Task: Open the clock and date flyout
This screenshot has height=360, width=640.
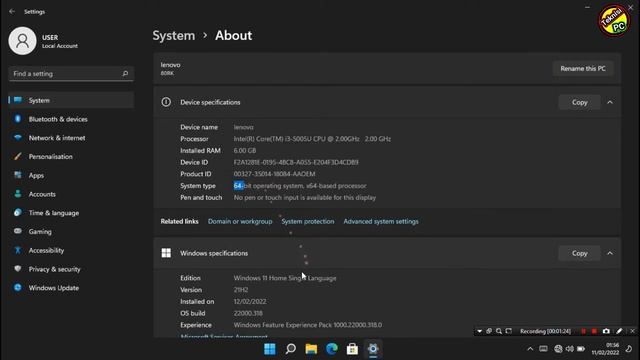Action: click(605, 349)
